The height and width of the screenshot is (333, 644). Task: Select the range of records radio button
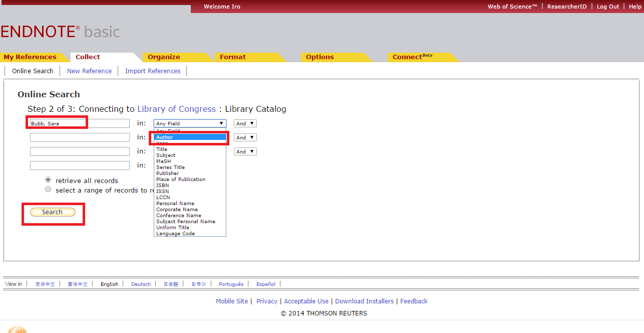(48, 189)
